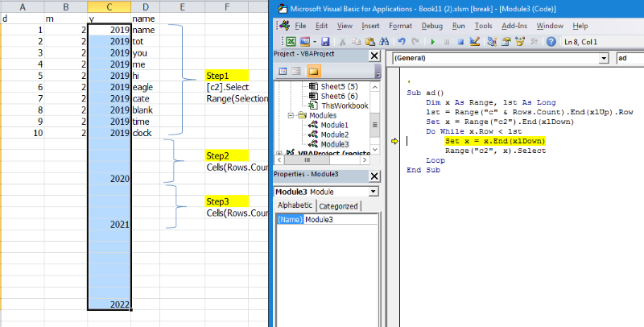Open the Module3 properties object dropdown
The image size is (644, 327).
coord(374,192)
